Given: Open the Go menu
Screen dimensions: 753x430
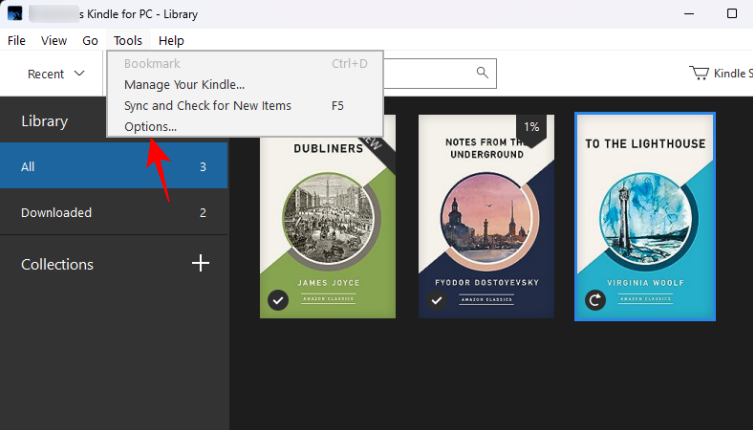Looking at the screenshot, I should pos(90,41).
